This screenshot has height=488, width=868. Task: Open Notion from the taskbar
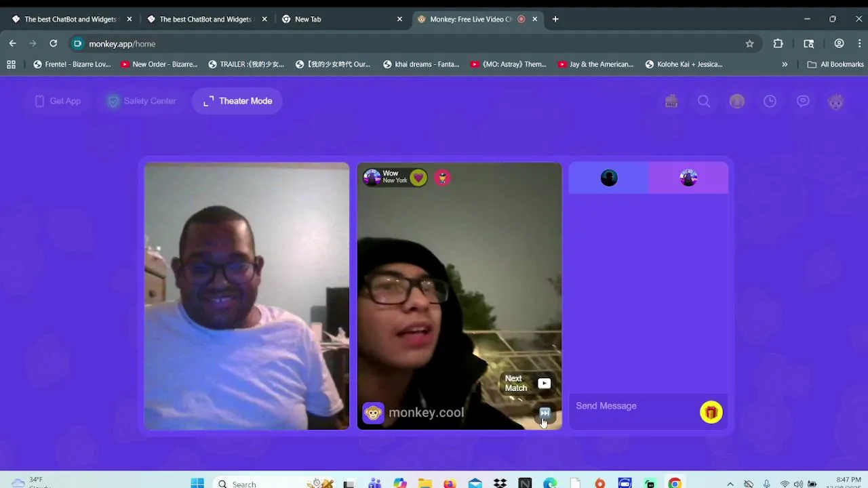[x=525, y=483]
